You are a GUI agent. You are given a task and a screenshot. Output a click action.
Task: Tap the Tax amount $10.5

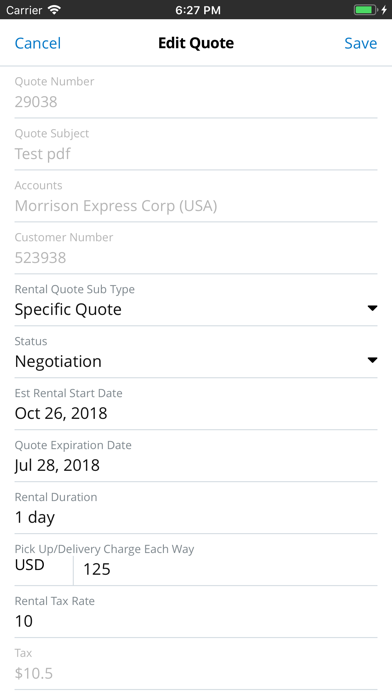[34, 673]
